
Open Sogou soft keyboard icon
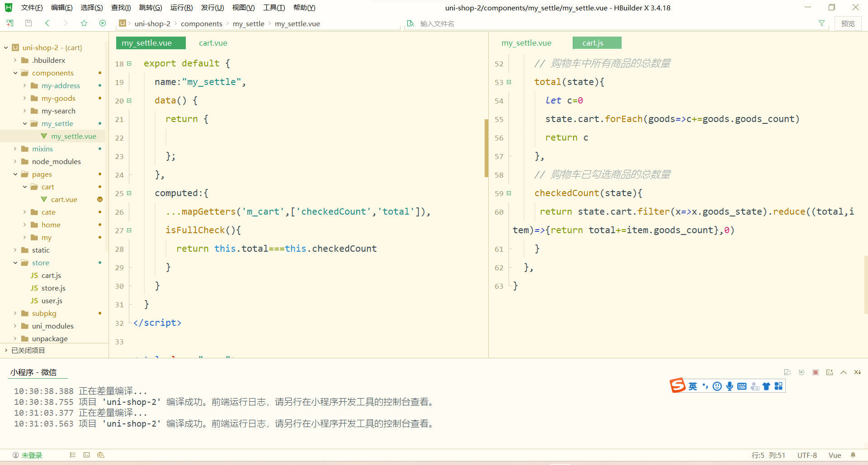pos(742,386)
